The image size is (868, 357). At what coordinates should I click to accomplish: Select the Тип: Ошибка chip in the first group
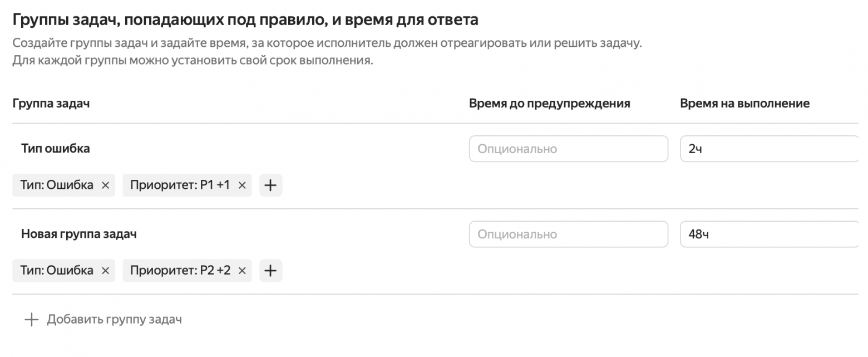pos(56,185)
